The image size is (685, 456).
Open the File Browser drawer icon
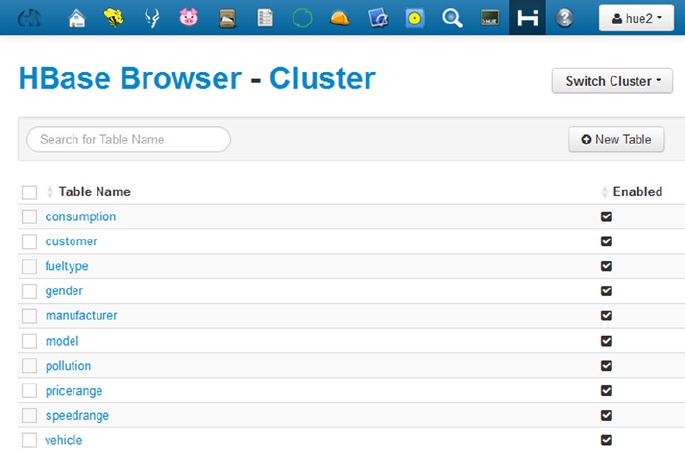click(x=227, y=18)
